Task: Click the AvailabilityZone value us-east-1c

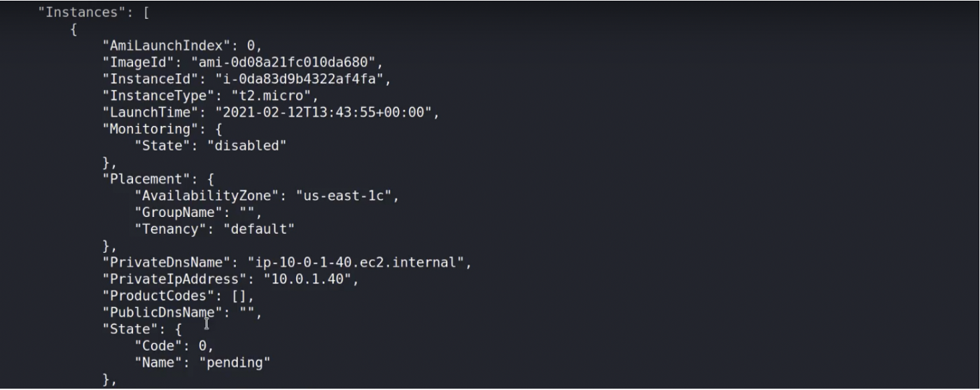Action: click(347, 196)
